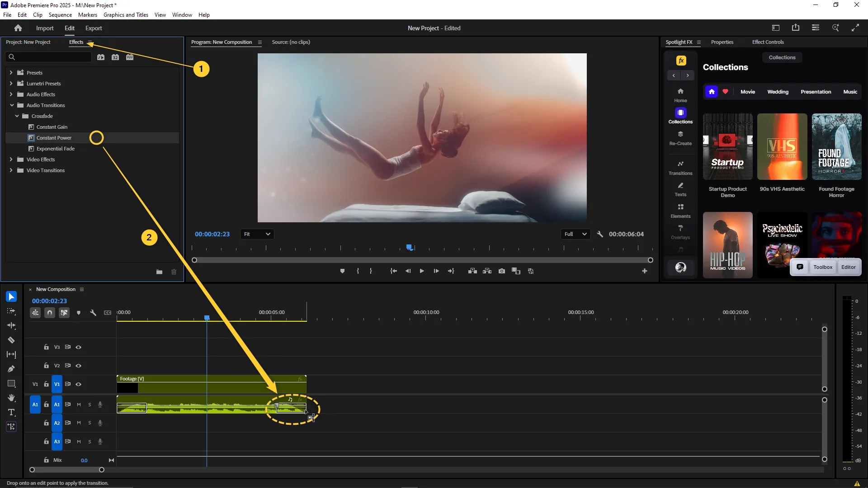The height and width of the screenshot is (488, 868).
Task: Switch to the Export workspace tab
Action: (94, 28)
